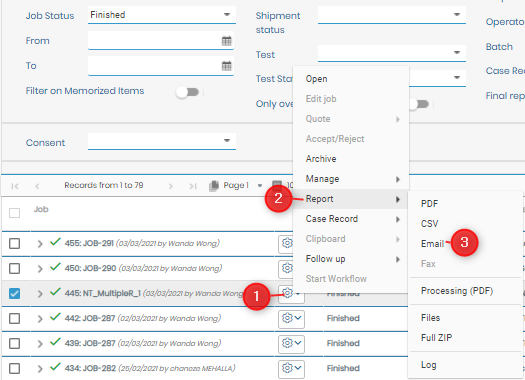Click gear icon for job 455: JOB-291
Screen dimensions: 525x380
coord(287,243)
